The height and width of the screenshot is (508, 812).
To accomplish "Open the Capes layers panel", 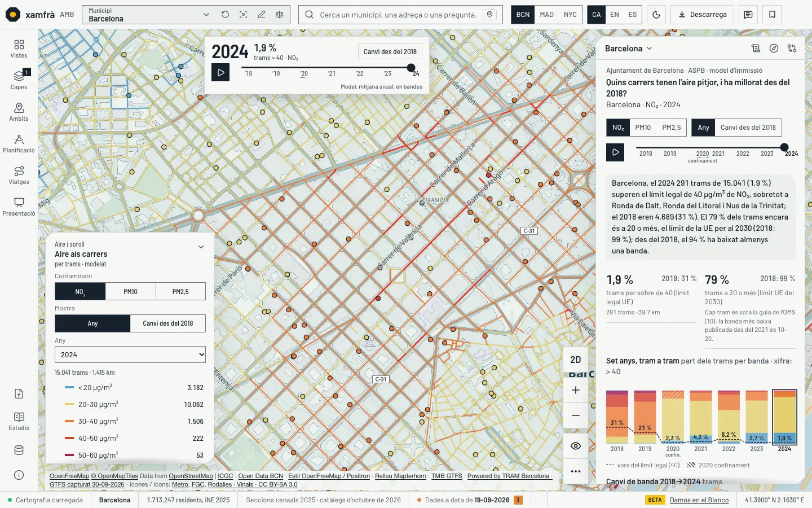I will coord(19,80).
